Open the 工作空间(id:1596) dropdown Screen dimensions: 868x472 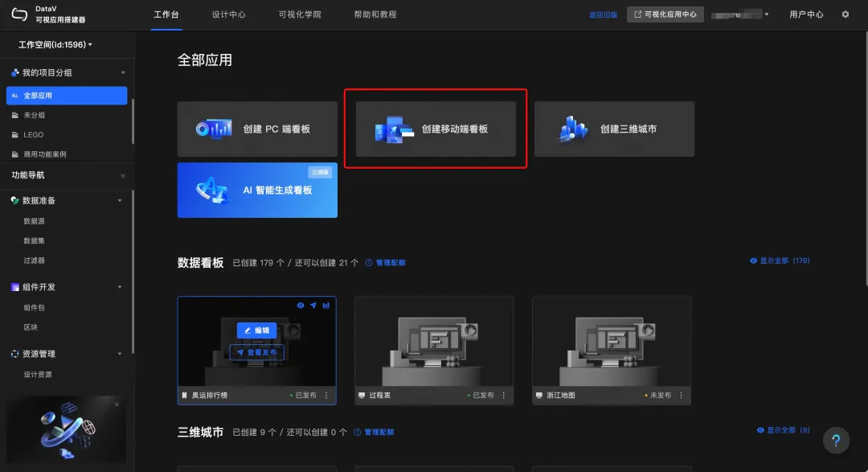click(x=55, y=44)
